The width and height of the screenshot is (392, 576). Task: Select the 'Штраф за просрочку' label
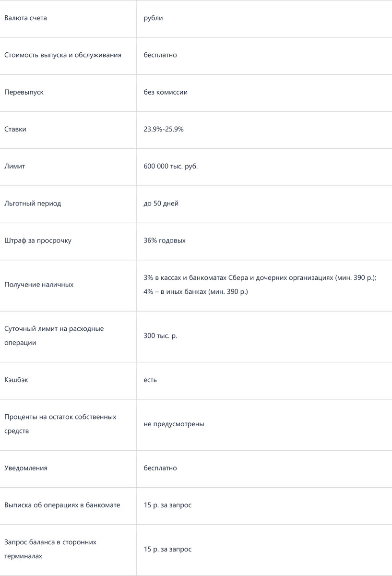pos(38,240)
